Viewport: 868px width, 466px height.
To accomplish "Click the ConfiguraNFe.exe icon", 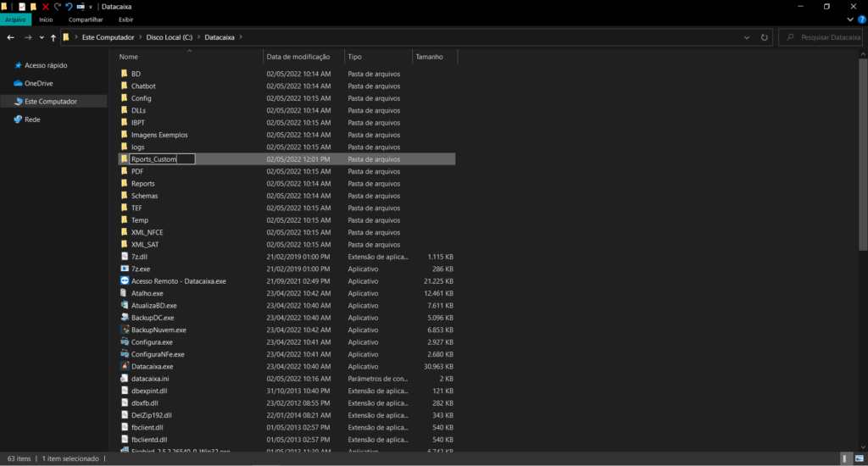I will [x=125, y=354].
